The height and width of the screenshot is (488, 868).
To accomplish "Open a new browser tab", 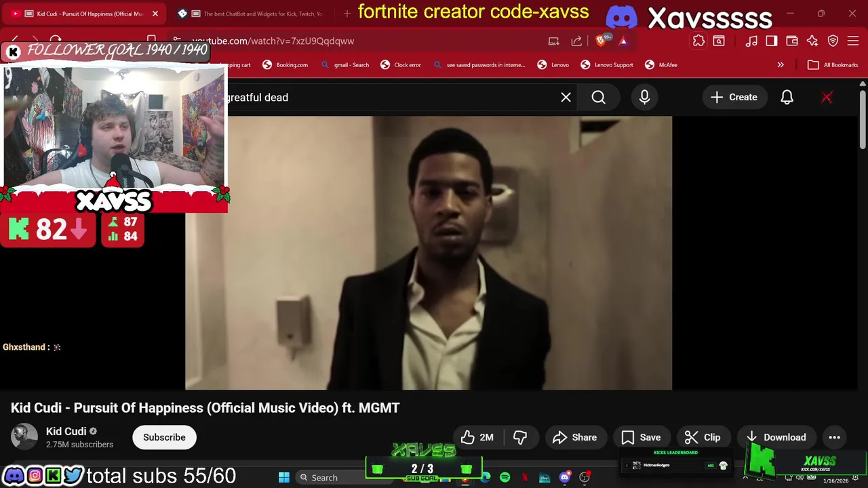I will 347,14.
